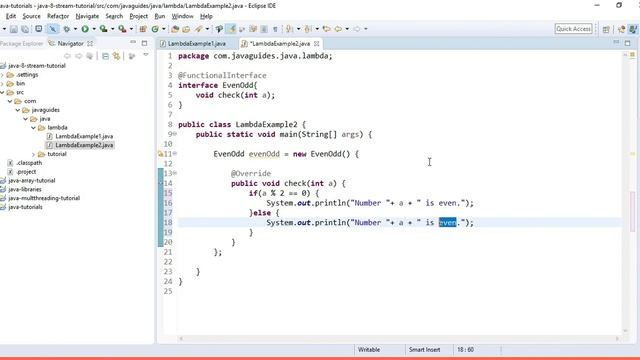This screenshot has height=360, width=640.
Task: Select the java-libraries project
Action: click(24, 189)
